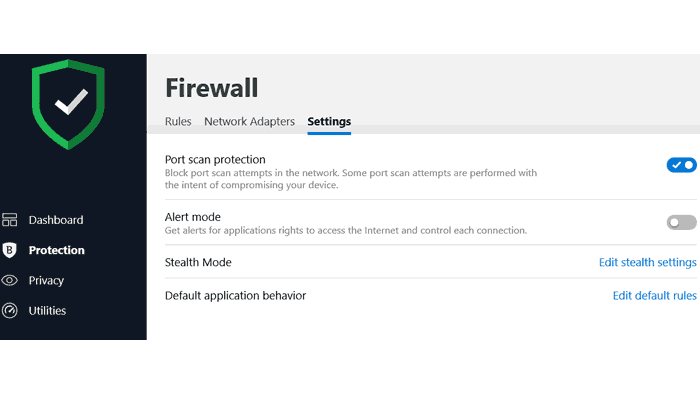Screen dimensions: 700x394
Task: Click the Stealth Mode row label
Action: pos(198,262)
